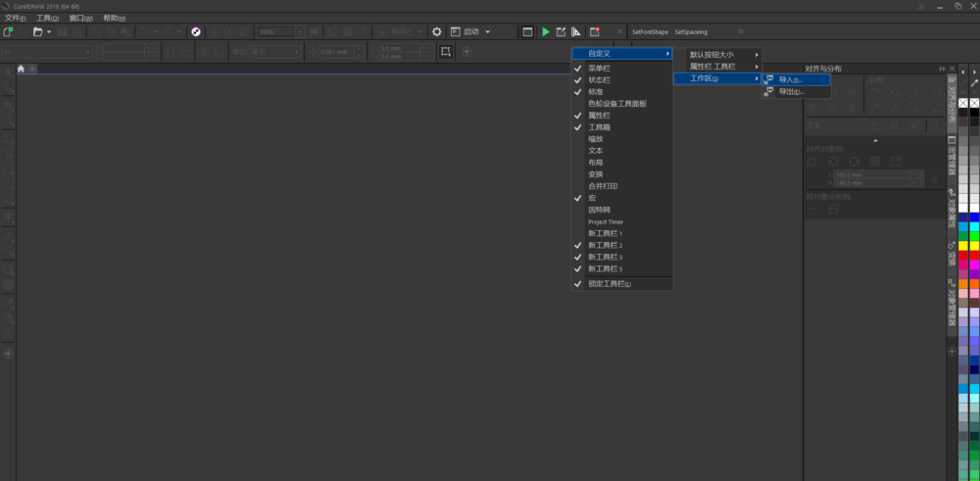Screen dimensions: 980x481
Task: Click the eyedropper icon above palette
Action: tap(974, 82)
